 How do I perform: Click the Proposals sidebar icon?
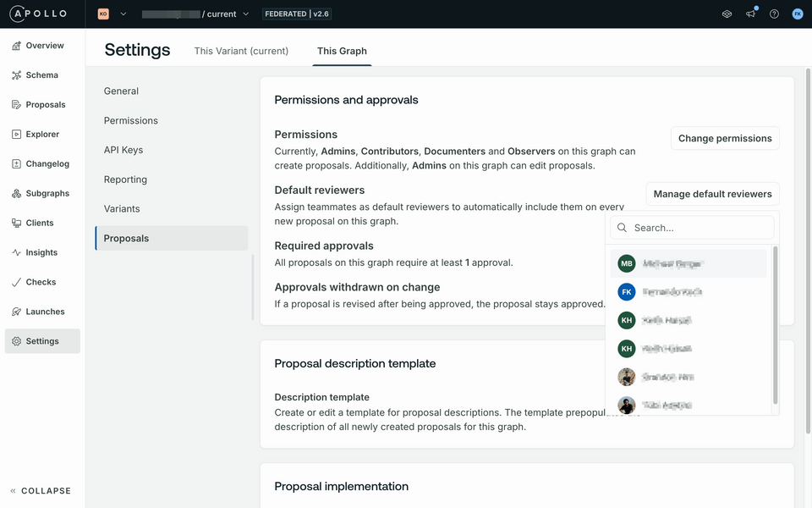[17, 105]
